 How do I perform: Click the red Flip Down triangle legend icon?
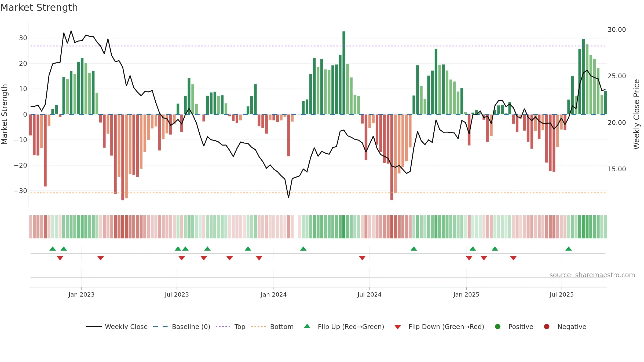click(x=398, y=327)
